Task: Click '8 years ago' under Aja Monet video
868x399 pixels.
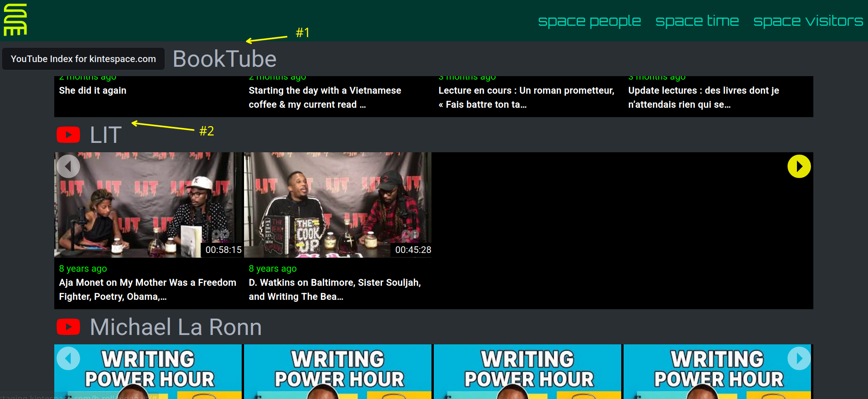Action: pyautogui.click(x=83, y=269)
